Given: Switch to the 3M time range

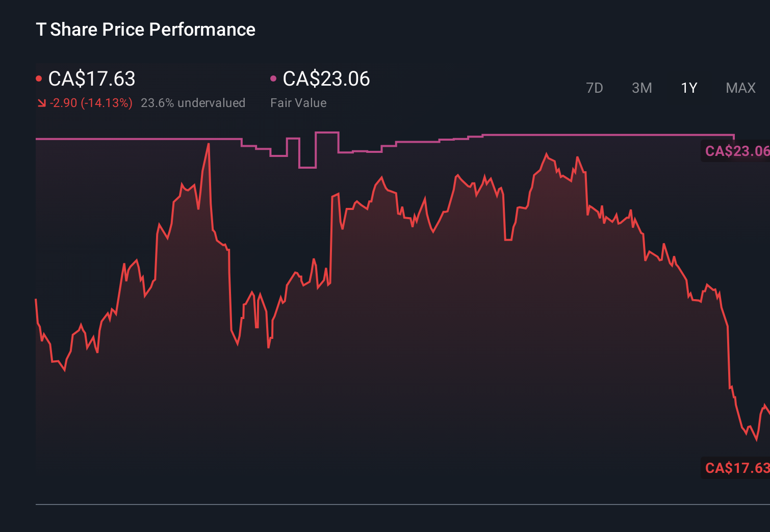Looking at the screenshot, I should click(x=641, y=88).
